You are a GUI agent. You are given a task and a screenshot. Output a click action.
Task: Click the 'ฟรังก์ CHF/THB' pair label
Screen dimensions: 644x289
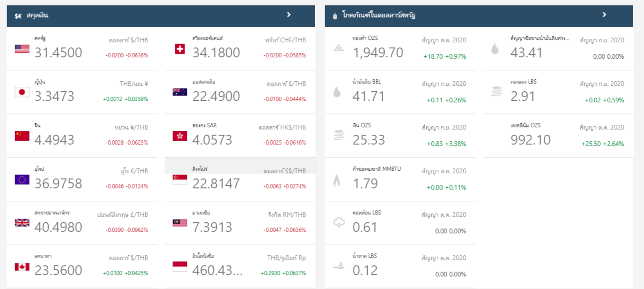[285, 40]
